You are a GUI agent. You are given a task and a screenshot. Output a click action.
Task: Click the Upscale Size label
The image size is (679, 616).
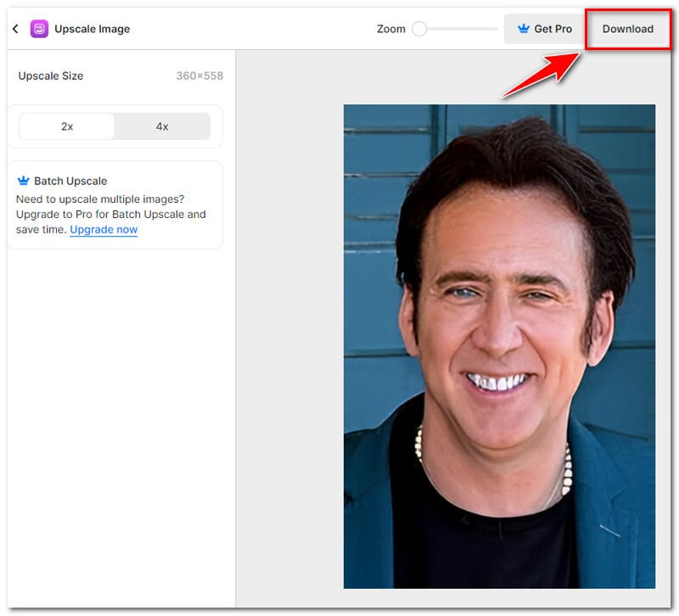[x=51, y=76]
